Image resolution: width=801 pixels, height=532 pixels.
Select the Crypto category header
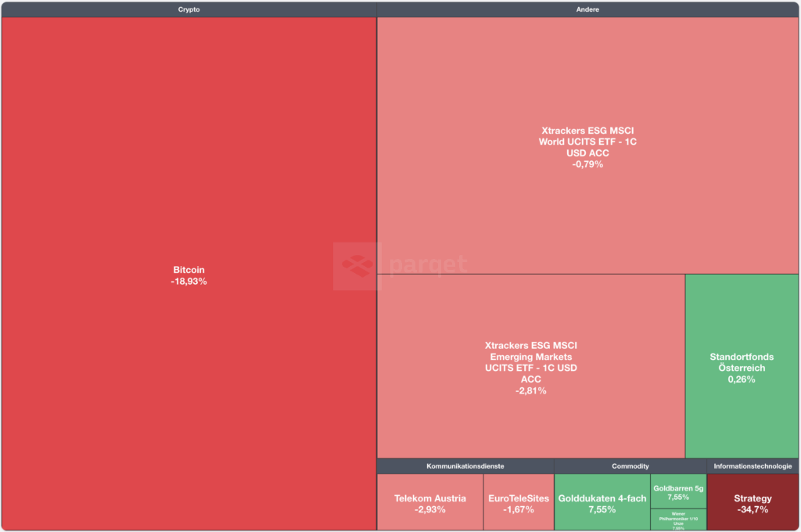[x=189, y=9]
